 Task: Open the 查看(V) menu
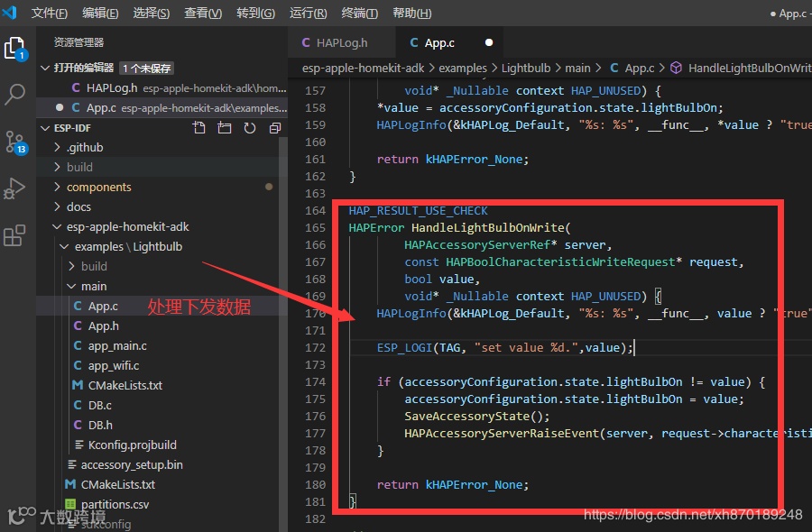(x=203, y=13)
